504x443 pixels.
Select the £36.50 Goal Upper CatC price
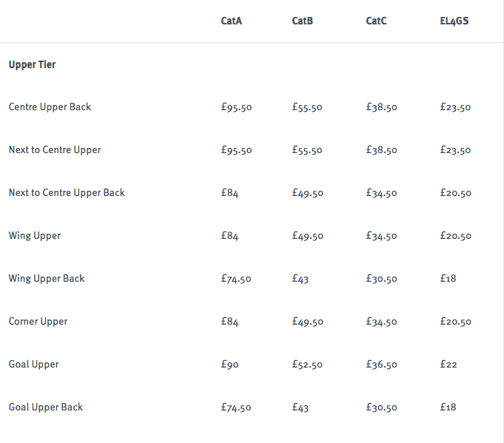coord(382,365)
